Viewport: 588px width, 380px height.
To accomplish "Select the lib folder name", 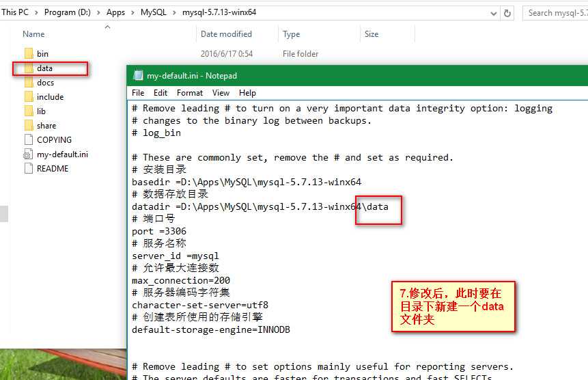I will pyautogui.click(x=41, y=111).
